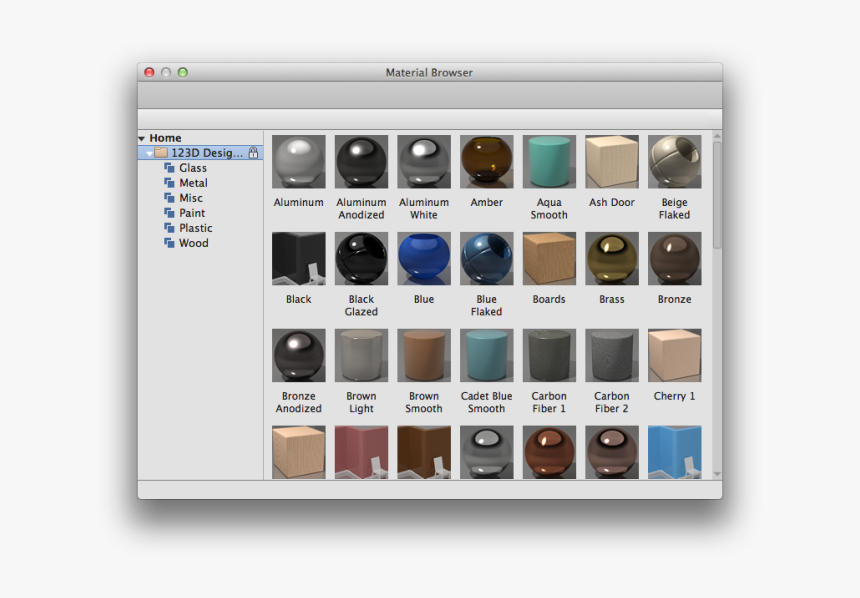Select the Brass material

(611, 257)
